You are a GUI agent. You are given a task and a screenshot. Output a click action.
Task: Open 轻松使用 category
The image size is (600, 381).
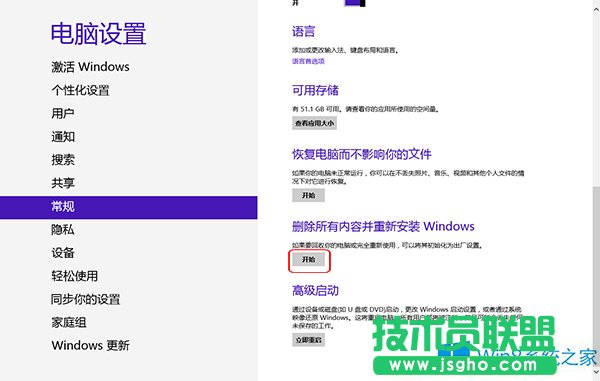75,276
